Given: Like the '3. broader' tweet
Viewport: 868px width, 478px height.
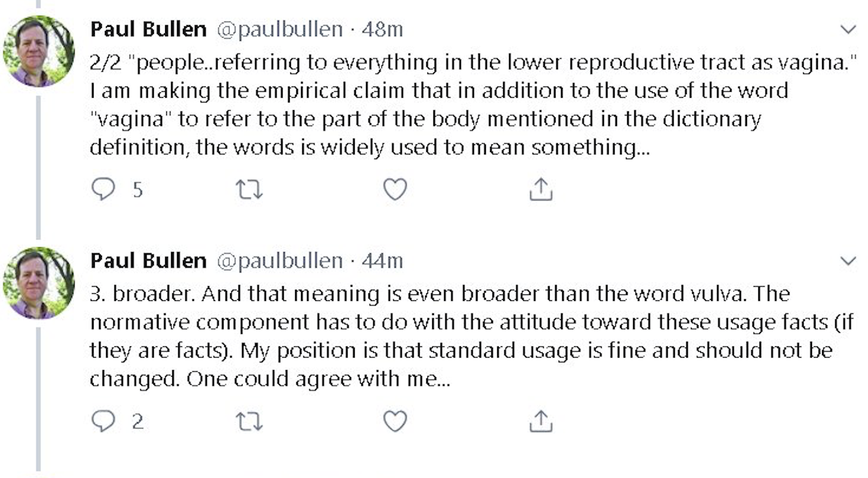Looking at the screenshot, I should point(395,421).
